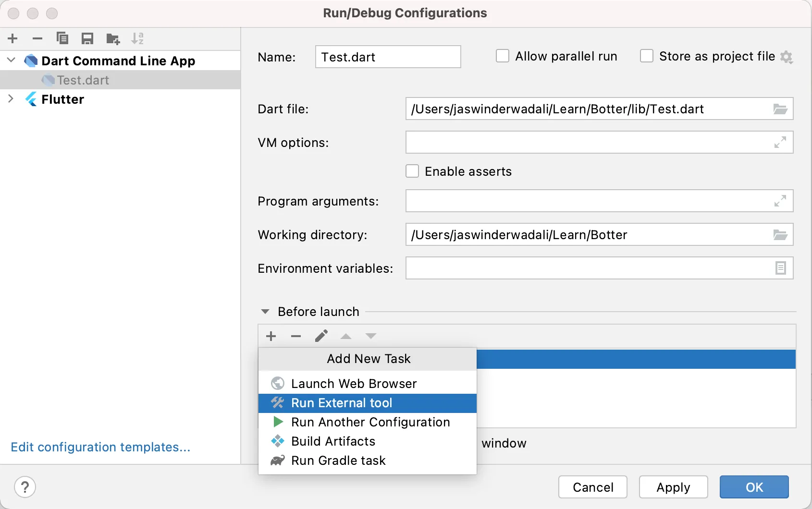
Task: Add a new run configuration
Action: coord(13,38)
